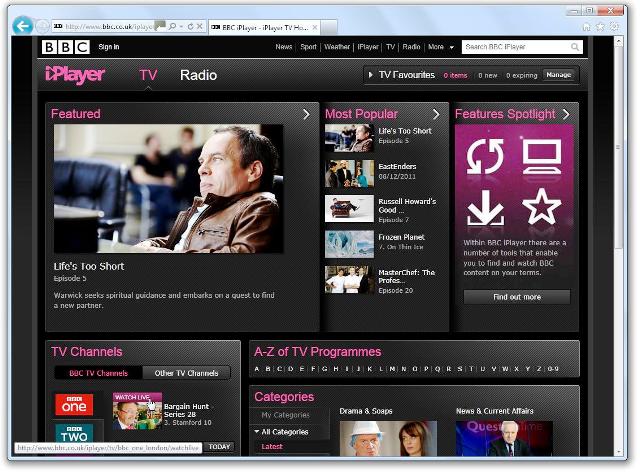The height and width of the screenshot is (472, 640).
Task: Refresh the page using the reload icon
Action: 190,26
